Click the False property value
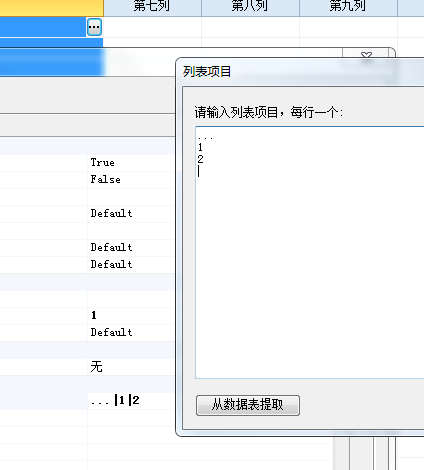The width and height of the screenshot is (424, 470). pos(105,180)
